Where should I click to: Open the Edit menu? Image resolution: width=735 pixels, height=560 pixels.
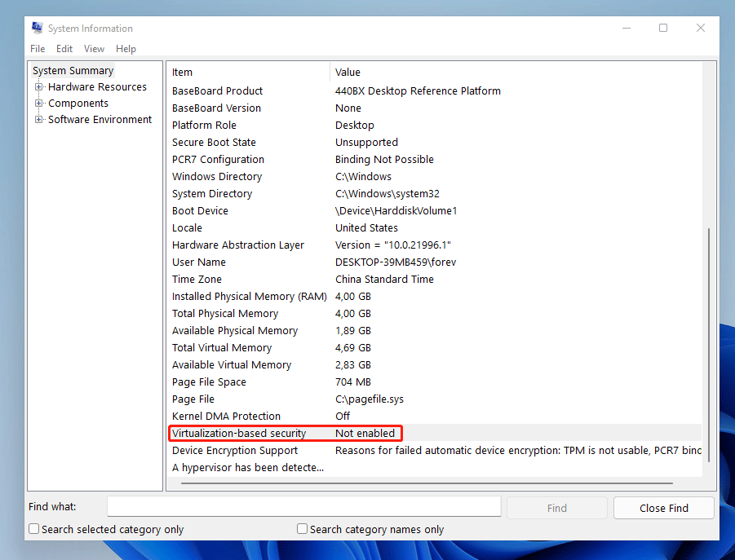click(x=64, y=49)
